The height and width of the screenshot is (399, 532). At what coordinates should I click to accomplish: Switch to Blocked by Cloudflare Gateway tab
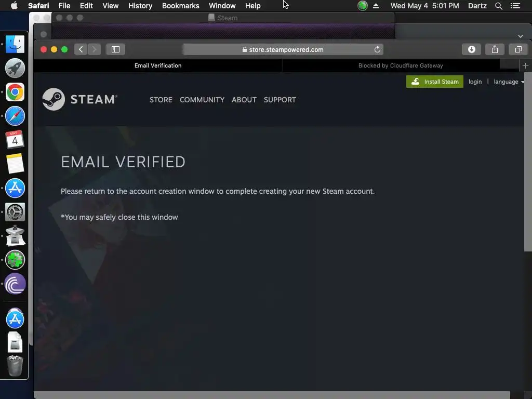pos(401,66)
